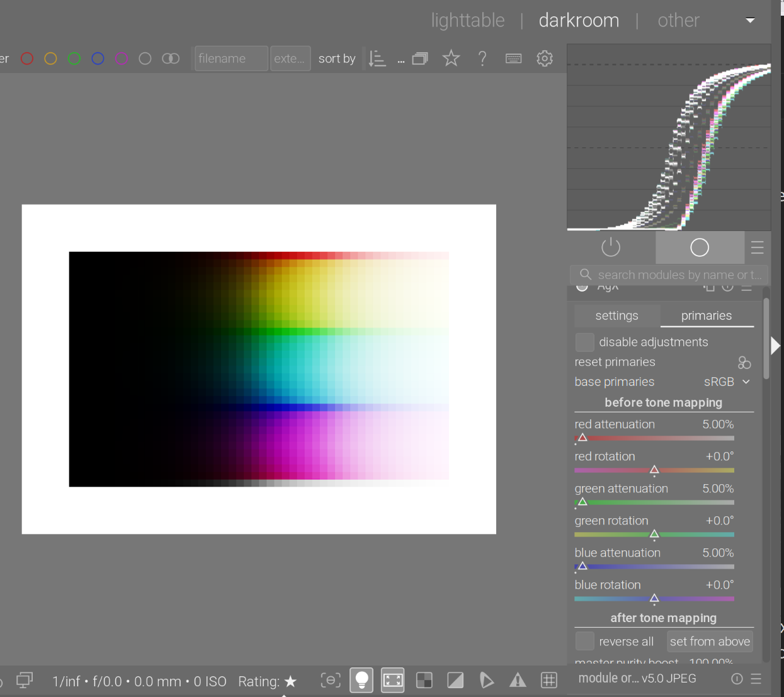Toggle raw overexposed indicator checkered icon
This screenshot has width=784, height=697.
[424, 680]
